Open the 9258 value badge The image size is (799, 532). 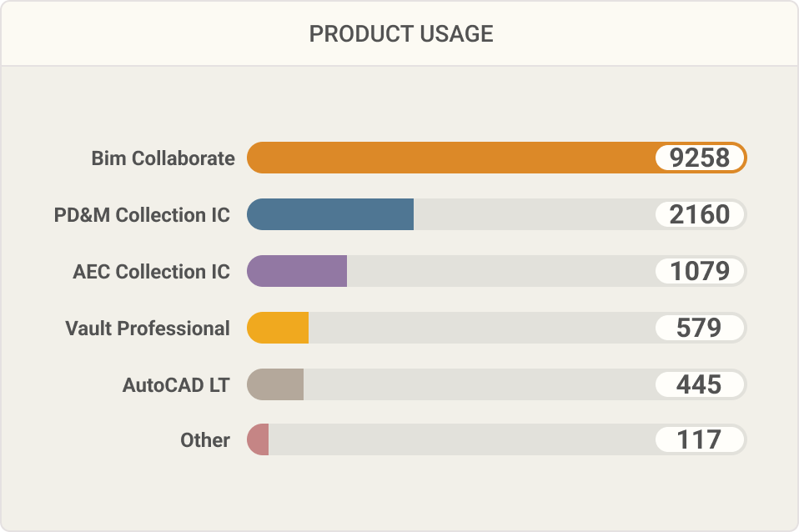click(x=700, y=158)
